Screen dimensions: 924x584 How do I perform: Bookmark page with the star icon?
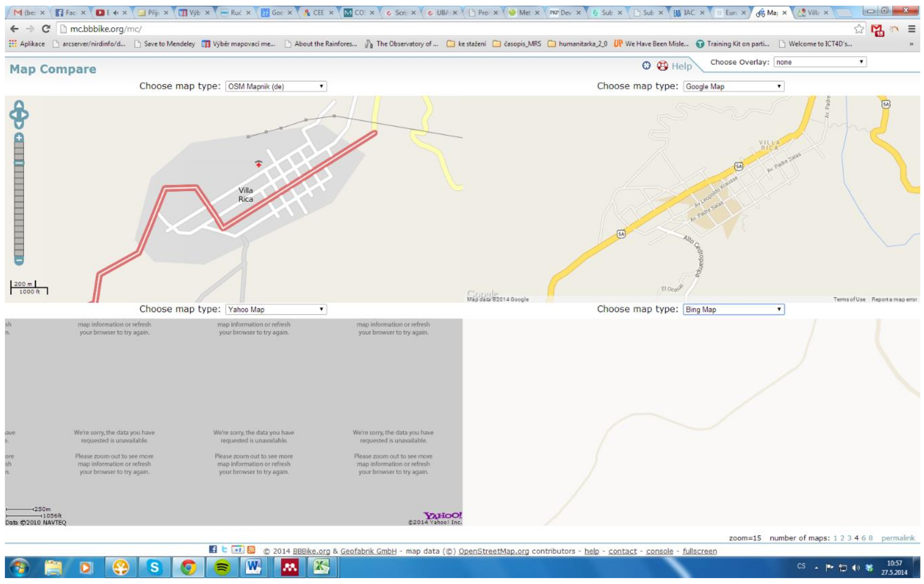tap(858, 29)
